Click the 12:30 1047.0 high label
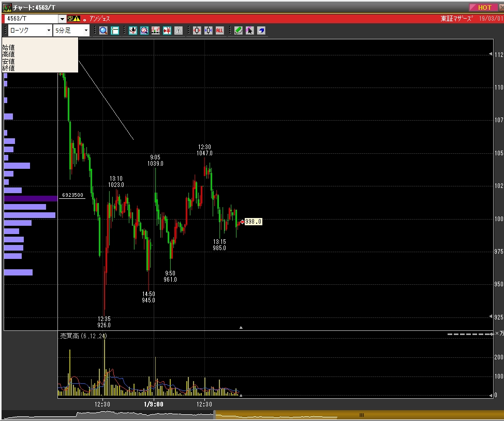 click(204, 150)
